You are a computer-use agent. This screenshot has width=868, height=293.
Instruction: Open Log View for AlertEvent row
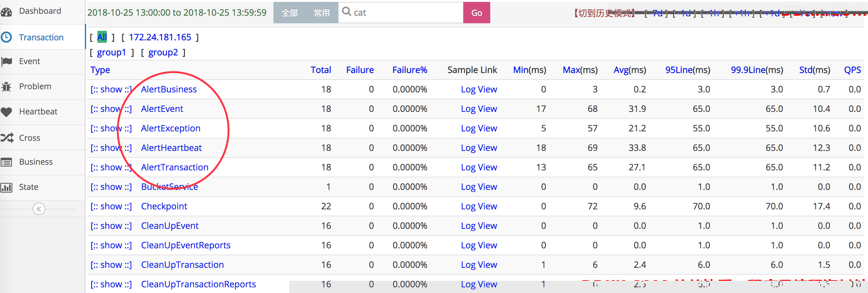pos(479,109)
